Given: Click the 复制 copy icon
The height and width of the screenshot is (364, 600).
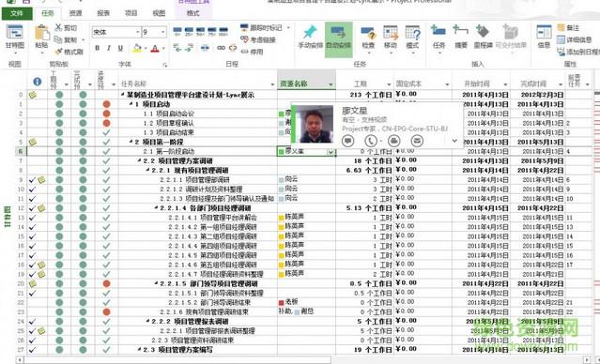Looking at the screenshot, I should click(x=58, y=39).
